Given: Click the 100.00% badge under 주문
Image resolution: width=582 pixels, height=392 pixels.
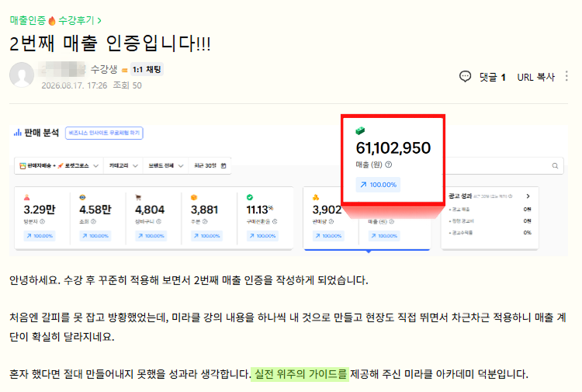Looking at the screenshot, I should (206, 236).
